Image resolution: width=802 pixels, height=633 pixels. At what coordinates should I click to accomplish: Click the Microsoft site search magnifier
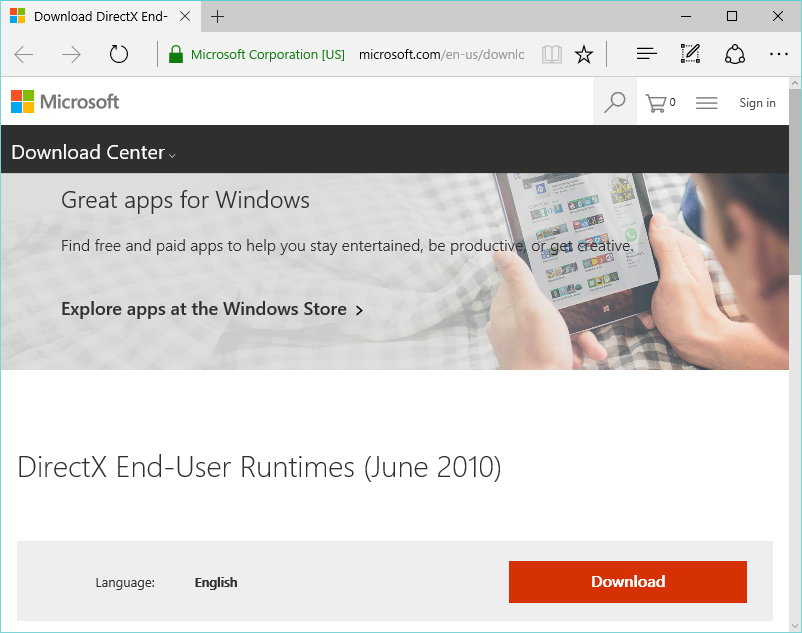[x=615, y=102]
